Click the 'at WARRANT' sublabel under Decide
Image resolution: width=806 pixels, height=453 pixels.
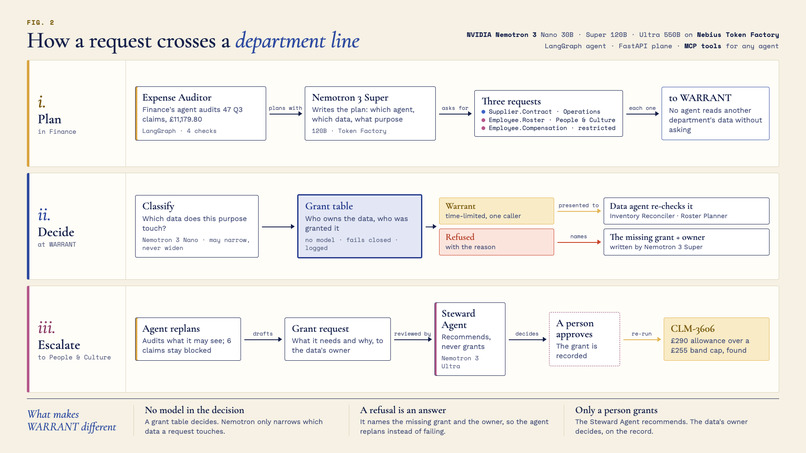(57, 245)
